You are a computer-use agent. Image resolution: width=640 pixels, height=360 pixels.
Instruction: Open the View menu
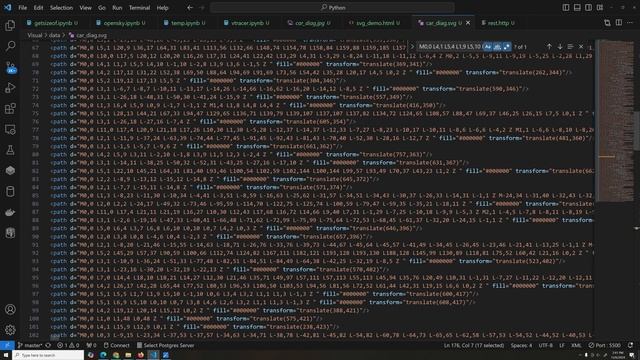[85, 7]
